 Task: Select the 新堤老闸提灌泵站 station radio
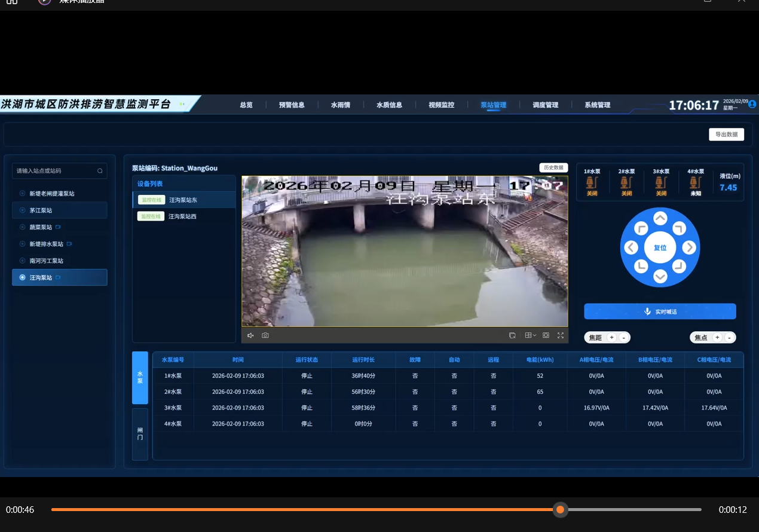23,194
